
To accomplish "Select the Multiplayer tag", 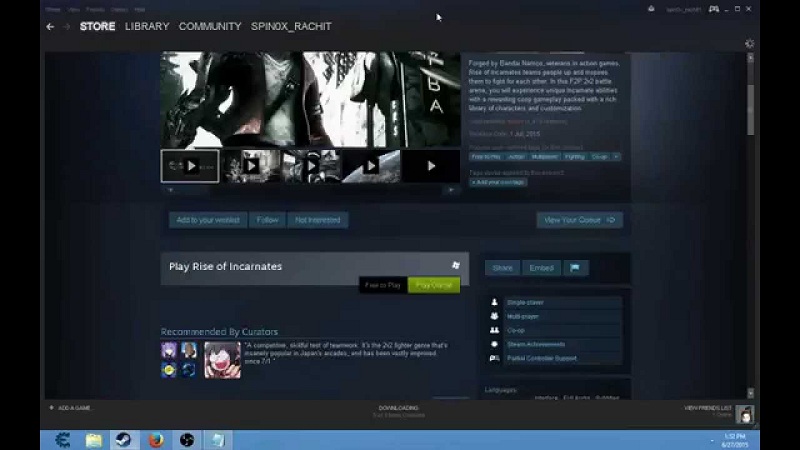I will [x=544, y=157].
